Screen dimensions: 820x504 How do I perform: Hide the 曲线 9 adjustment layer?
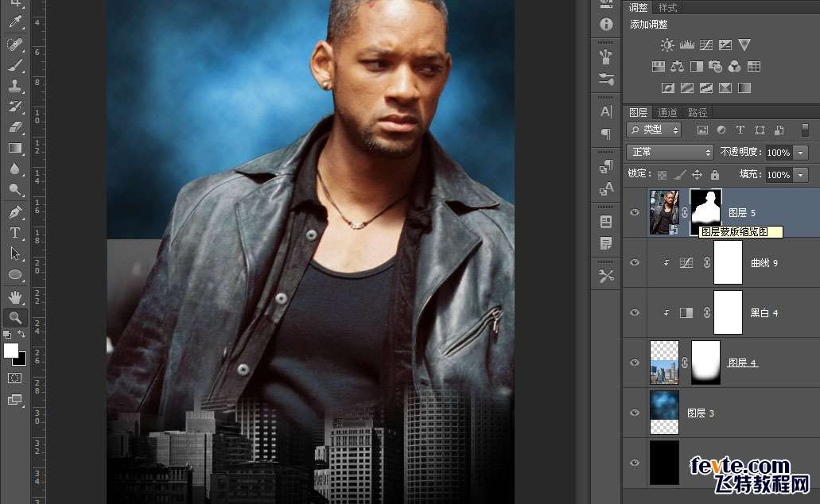click(635, 262)
